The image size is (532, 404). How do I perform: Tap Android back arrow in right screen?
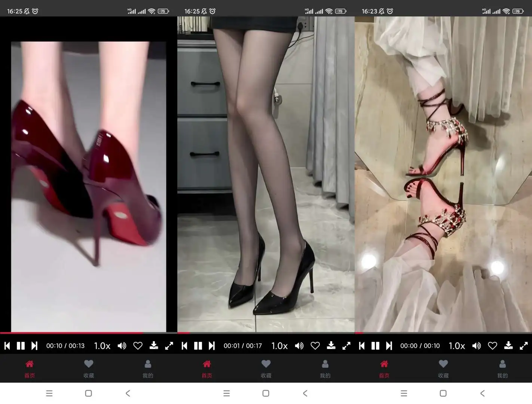pyautogui.click(x=483, y=393)
